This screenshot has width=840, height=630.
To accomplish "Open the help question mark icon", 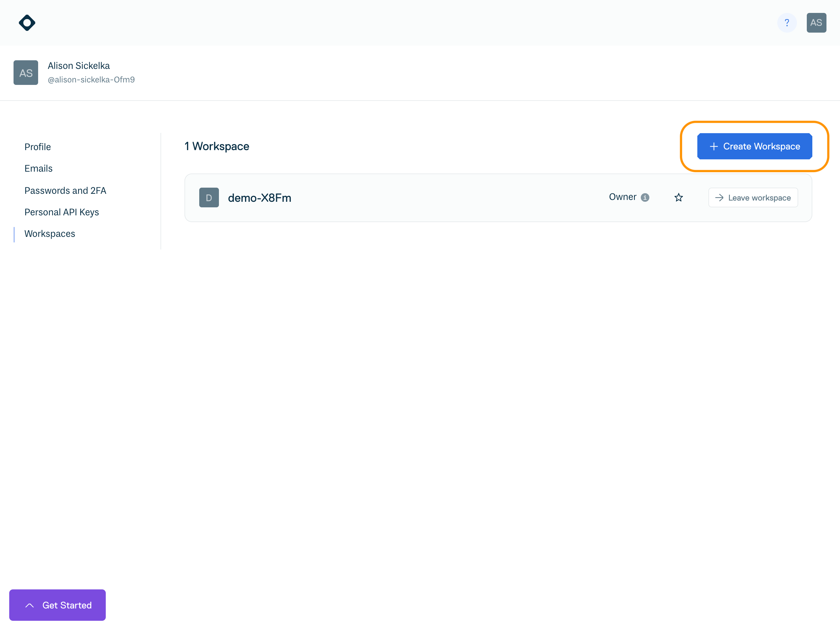I will click(x=787, y=23).
